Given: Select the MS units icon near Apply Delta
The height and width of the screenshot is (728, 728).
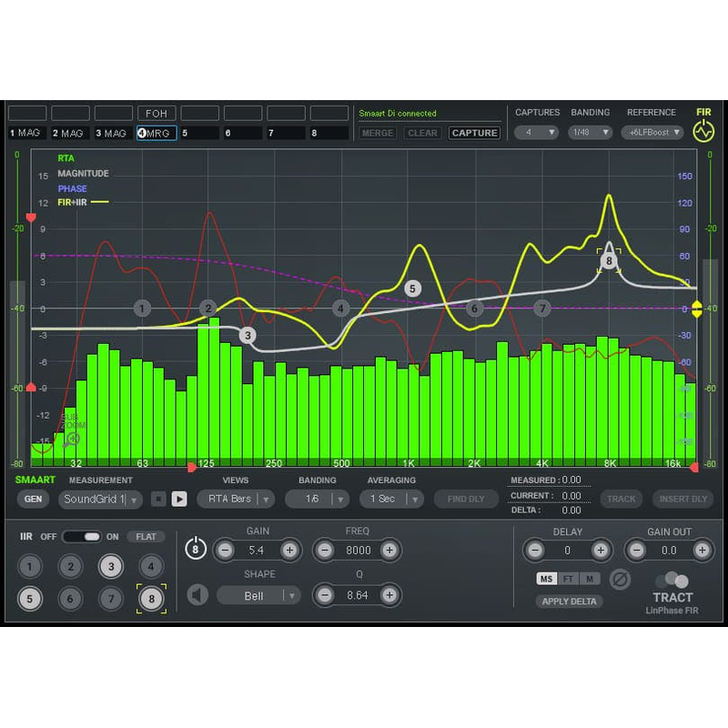Looking at the screenshot, I should pos(546,578).
